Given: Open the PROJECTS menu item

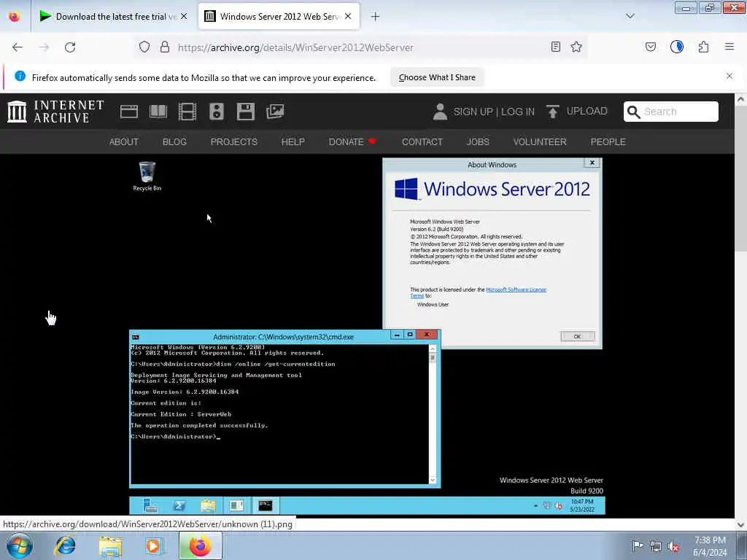Looking at the screenshot, I should click(234, 142).
